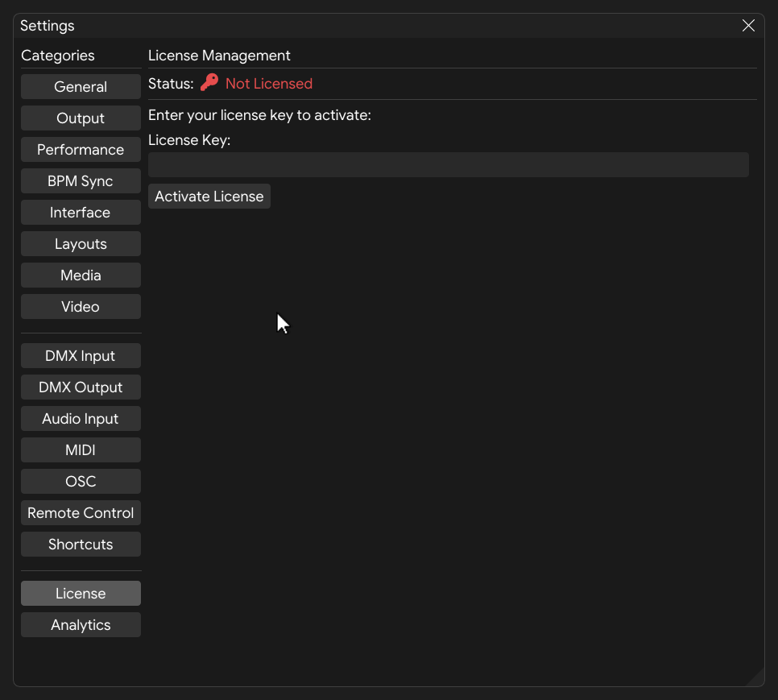
Task: Open the Analytics category
Action: pos(81,624)
